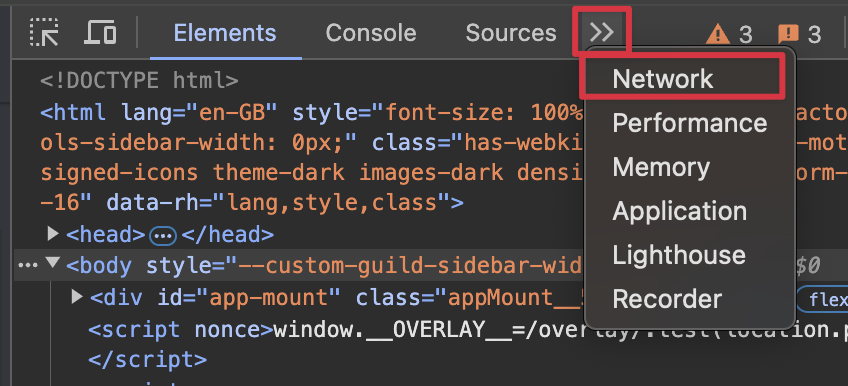
Task: Select Network from the overflow menu
Action: (662, 79)
